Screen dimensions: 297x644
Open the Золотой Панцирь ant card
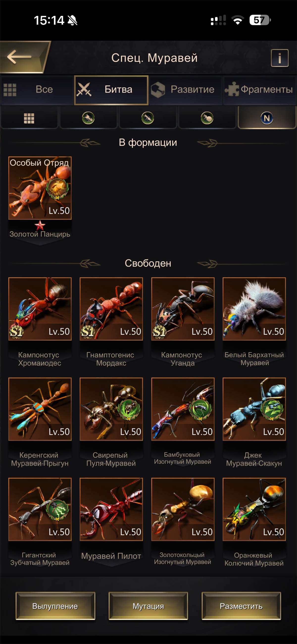(x=40, y=188)
